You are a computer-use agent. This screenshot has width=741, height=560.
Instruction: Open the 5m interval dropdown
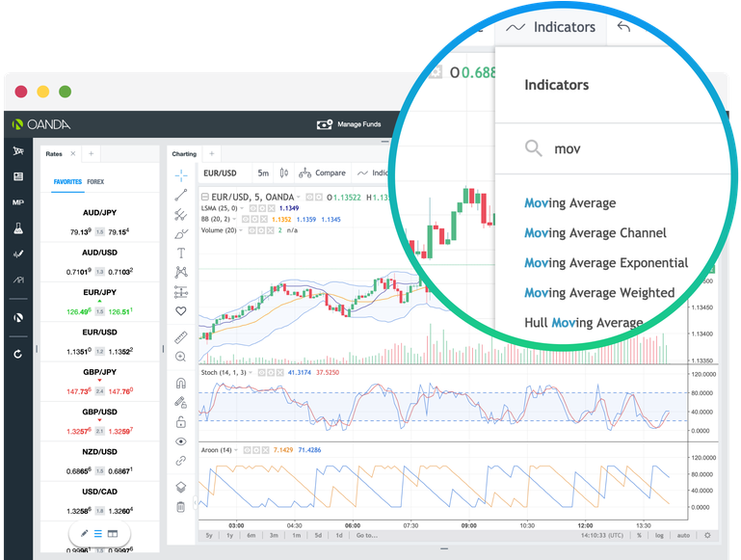click(263, 173)
